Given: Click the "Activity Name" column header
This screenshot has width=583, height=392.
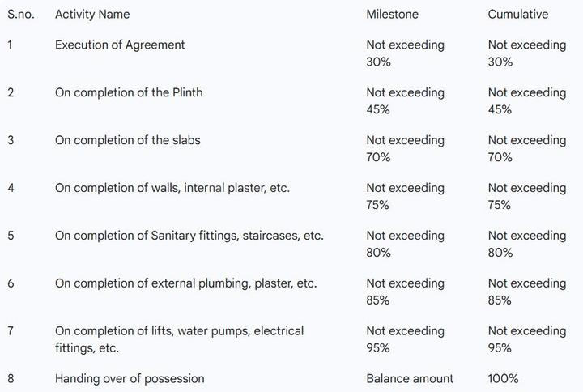Looking at the screenshot, I should [x=92, y=14].
